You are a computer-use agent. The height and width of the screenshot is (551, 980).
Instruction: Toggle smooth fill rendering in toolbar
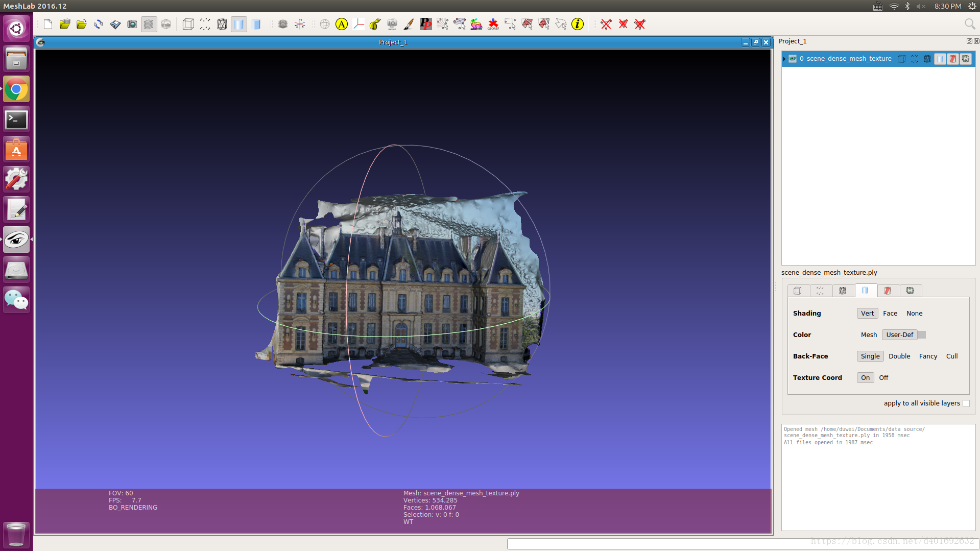[x=238, y=24]
